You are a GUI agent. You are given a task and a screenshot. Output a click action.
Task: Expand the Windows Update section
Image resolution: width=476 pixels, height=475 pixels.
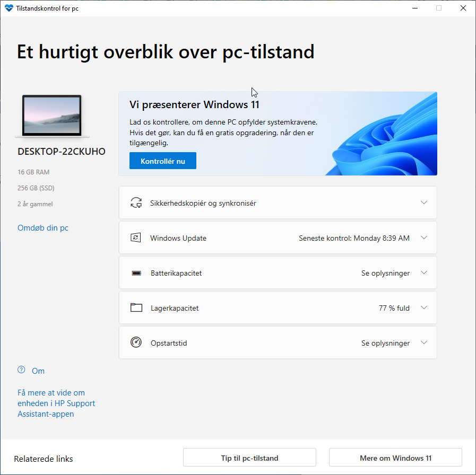pos(424,237)
